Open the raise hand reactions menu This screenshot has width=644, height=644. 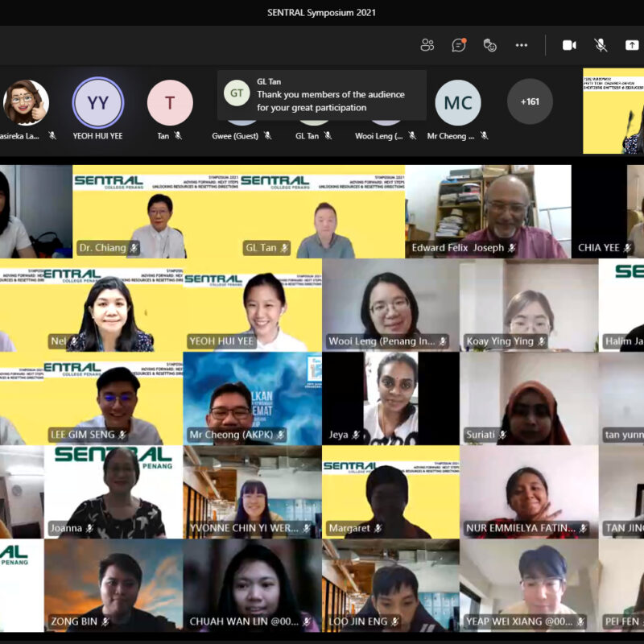[x=490, y=45]
